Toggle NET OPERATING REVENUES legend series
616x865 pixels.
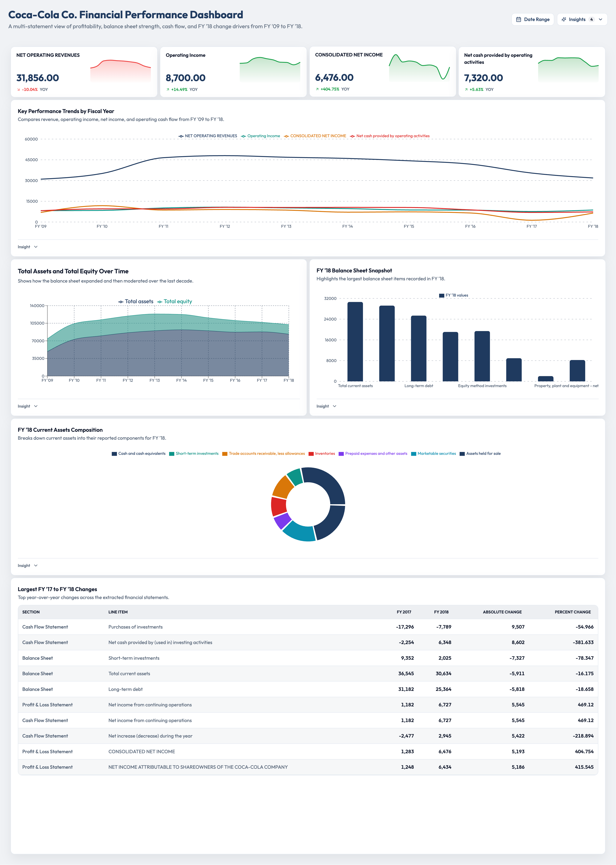[x=208, y=136]
